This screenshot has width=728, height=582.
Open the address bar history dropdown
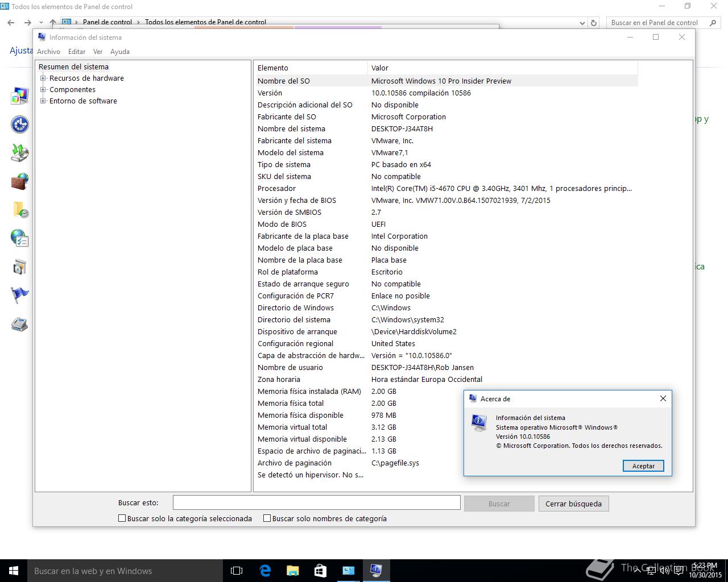pyautogui.click(x=582, y=23)
